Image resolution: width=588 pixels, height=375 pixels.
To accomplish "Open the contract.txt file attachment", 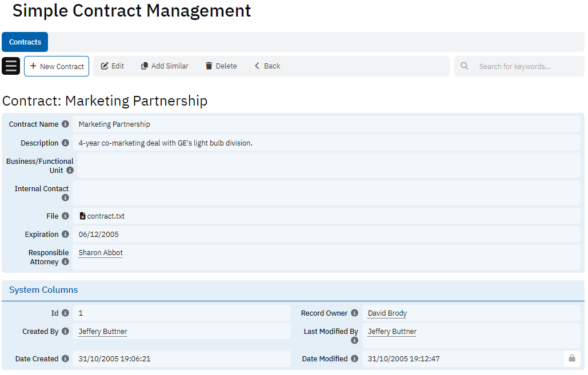I will (x=102, y=216).
